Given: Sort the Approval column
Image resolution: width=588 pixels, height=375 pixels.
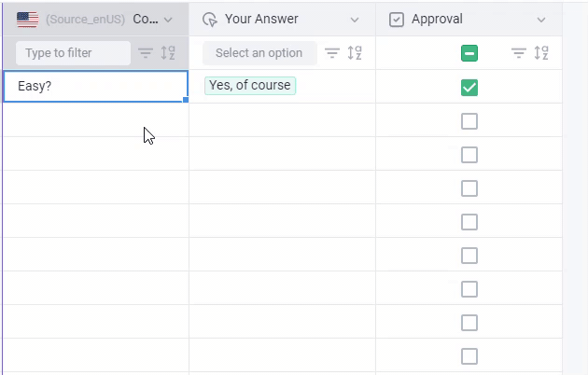Looking at the screenshot, I should click(x=541, y=53).
